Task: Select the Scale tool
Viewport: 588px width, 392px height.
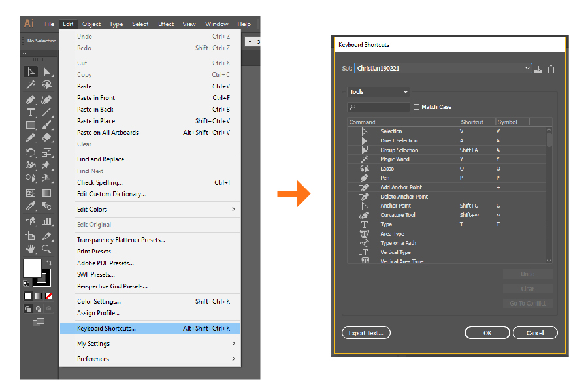Action: coord(47,153)
